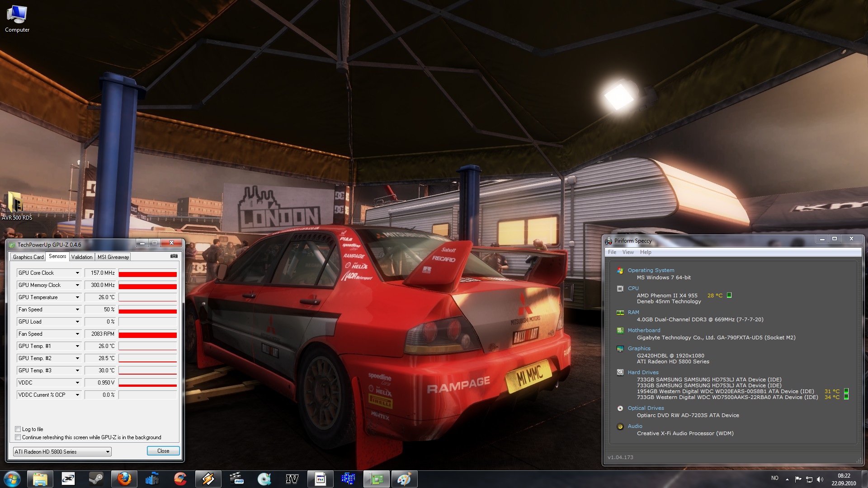Viewport: 868px width, 488px height.
Task: Open the View menu in Speccy
Action: tap(628, 252)
